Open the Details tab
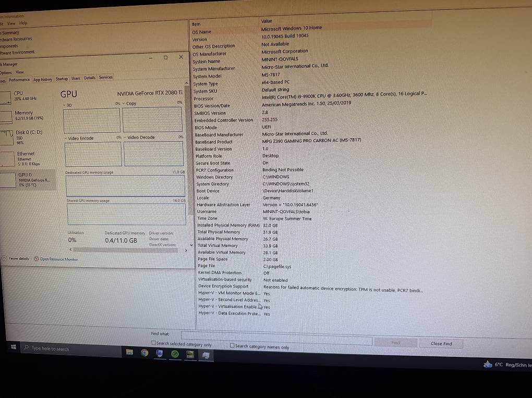The image size is (532, 398). click(x=90, y=78)
